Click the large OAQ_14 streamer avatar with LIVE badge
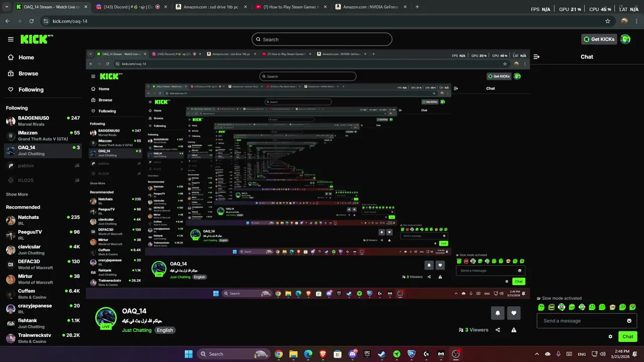The width and height of the screenshot is (644, 362). tap(106, 318)
